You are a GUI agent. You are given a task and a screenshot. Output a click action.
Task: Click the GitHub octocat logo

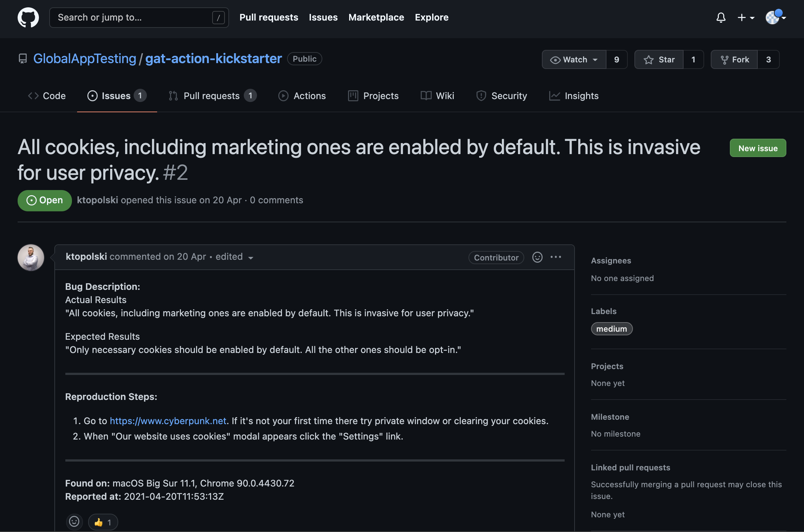[x=28, y=17]
